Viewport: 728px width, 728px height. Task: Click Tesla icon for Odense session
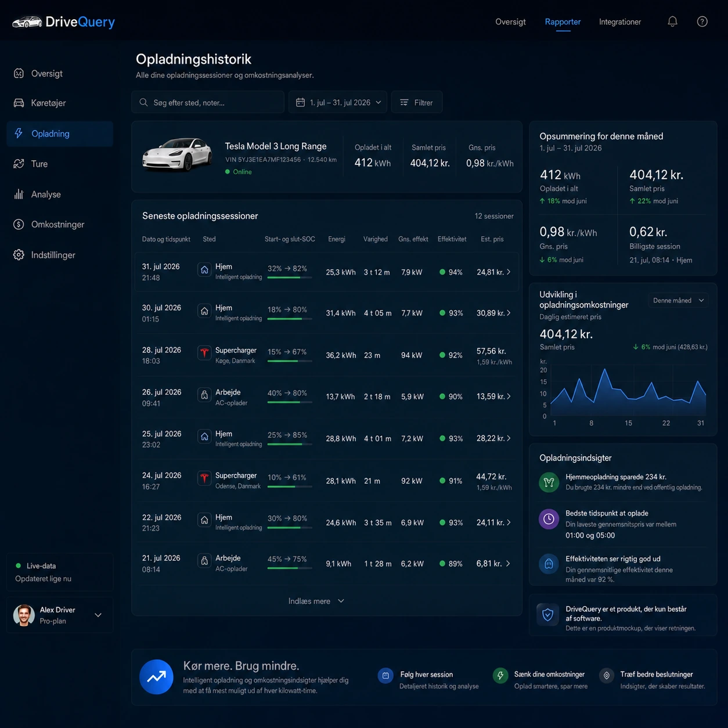click(204, 478)
